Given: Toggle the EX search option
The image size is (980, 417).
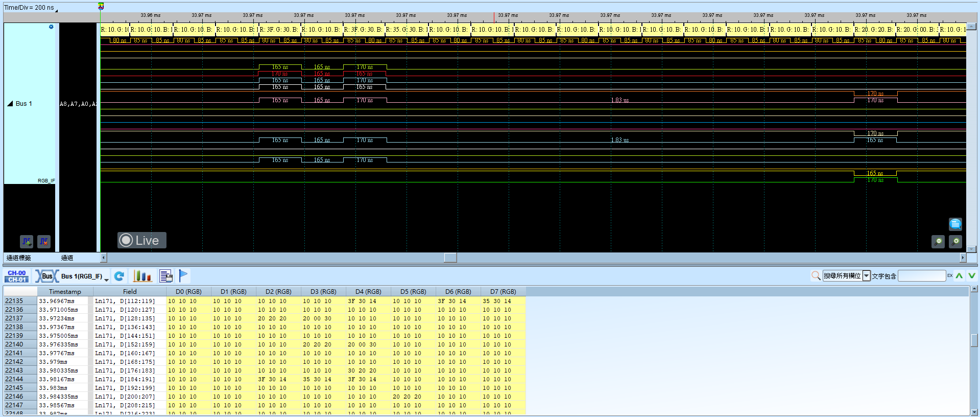Looking at the screenshot, I should coord(950,276).
